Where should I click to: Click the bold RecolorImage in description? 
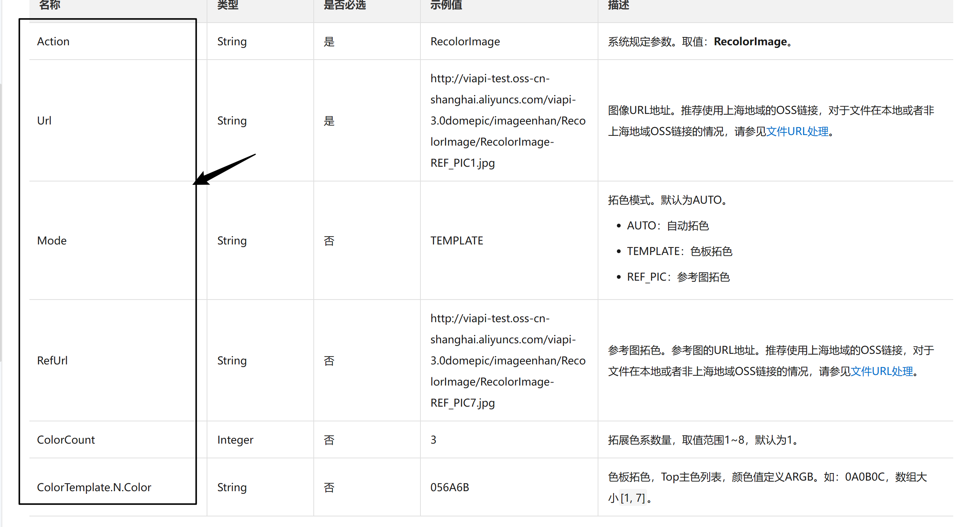750,41
